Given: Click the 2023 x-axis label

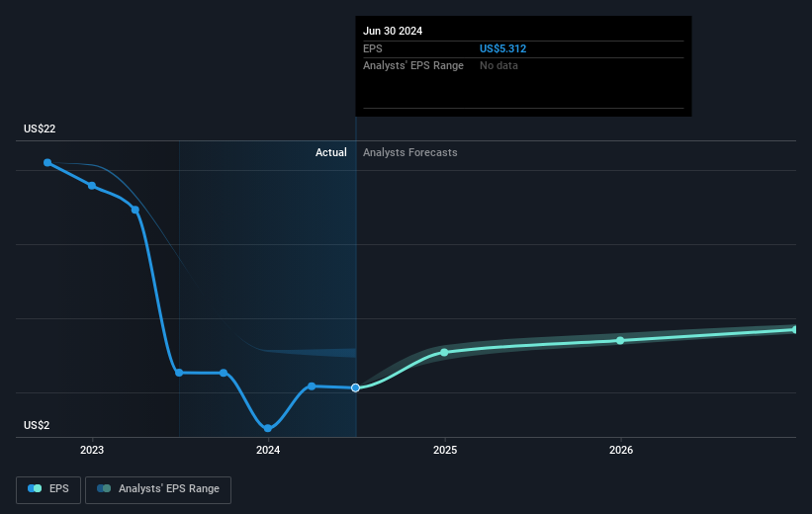Looking at the screenshot, I should 92,450.
